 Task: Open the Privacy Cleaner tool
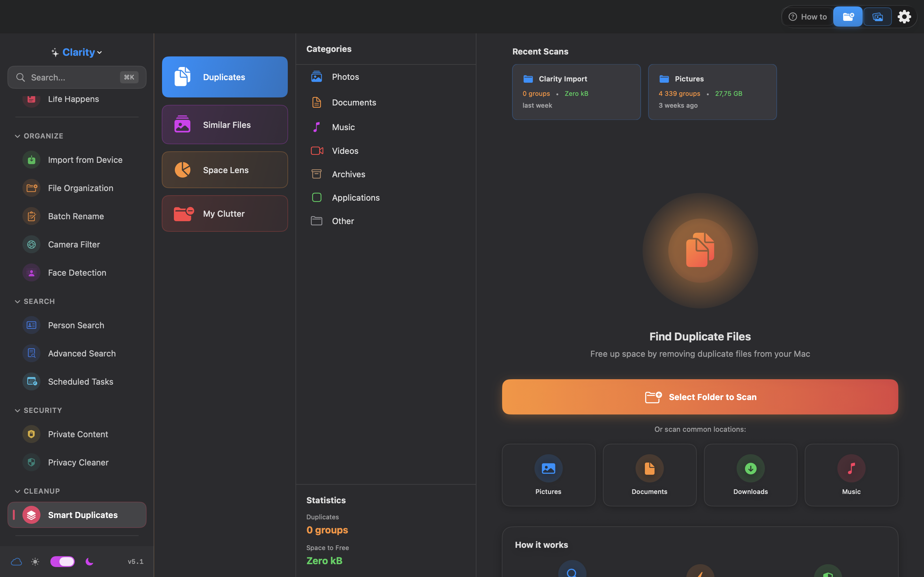click(78, 462)
